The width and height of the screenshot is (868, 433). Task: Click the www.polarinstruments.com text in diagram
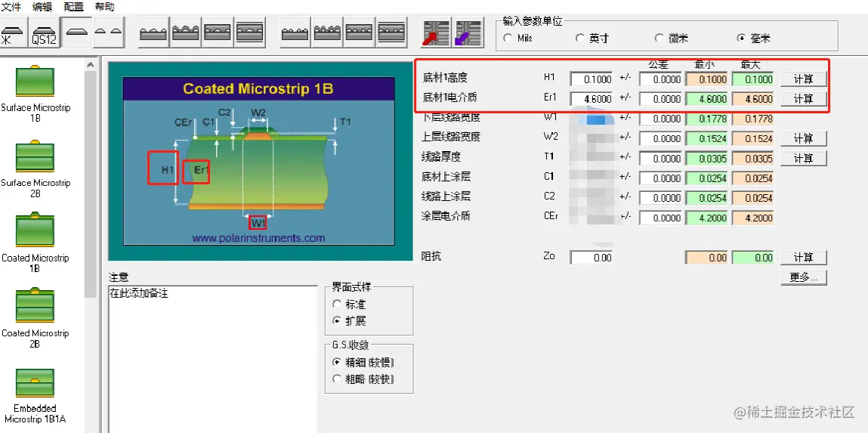258,238
